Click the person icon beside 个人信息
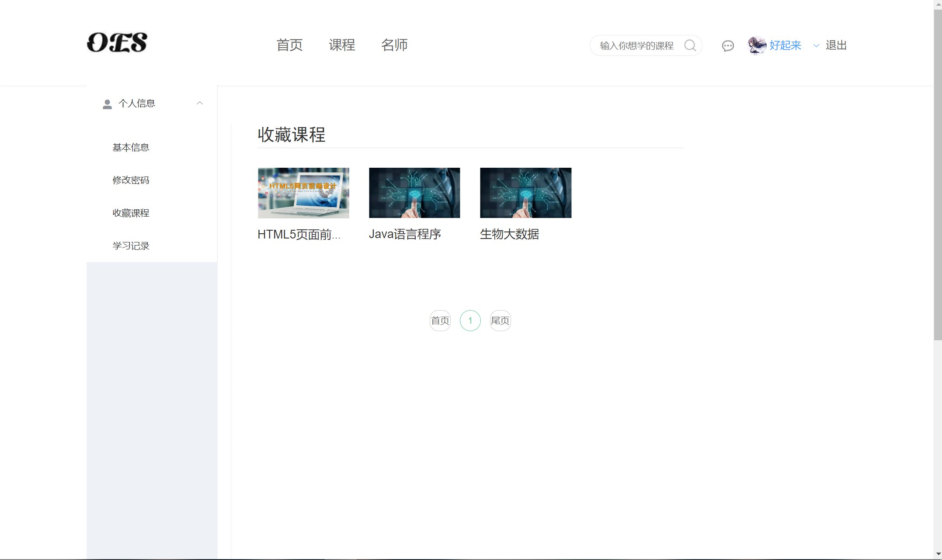Viewport: 942px width, 560px height. click(x=107, y=104)
